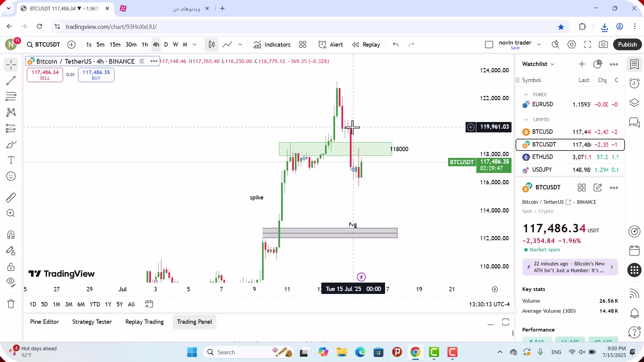Start bar Replay mode
The height and width of the screenshot is (362, 644).
[x=366, y=45]
